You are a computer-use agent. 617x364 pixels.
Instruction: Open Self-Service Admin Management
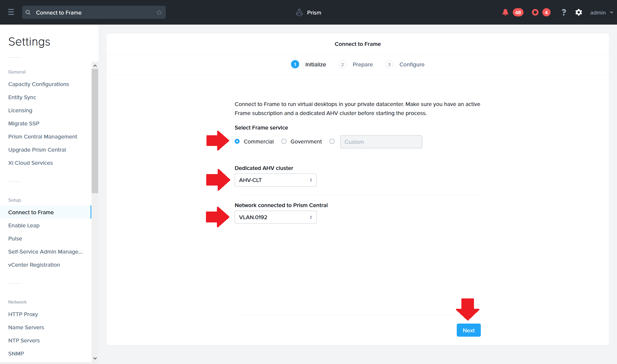coord(45,252)
